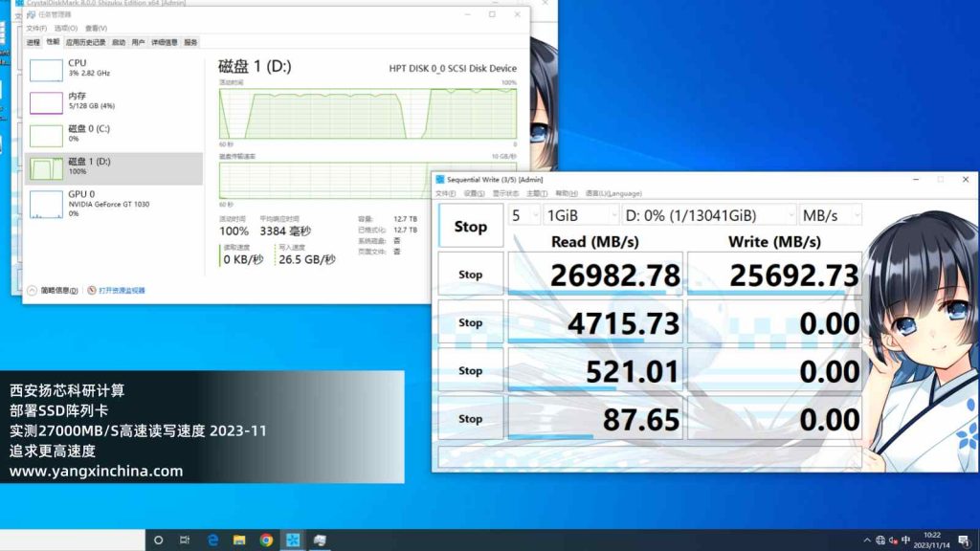Open CrystalDiskMark 设置 settings menu
This screenshot has height=551, width=980.
click(x=475, y=193)
